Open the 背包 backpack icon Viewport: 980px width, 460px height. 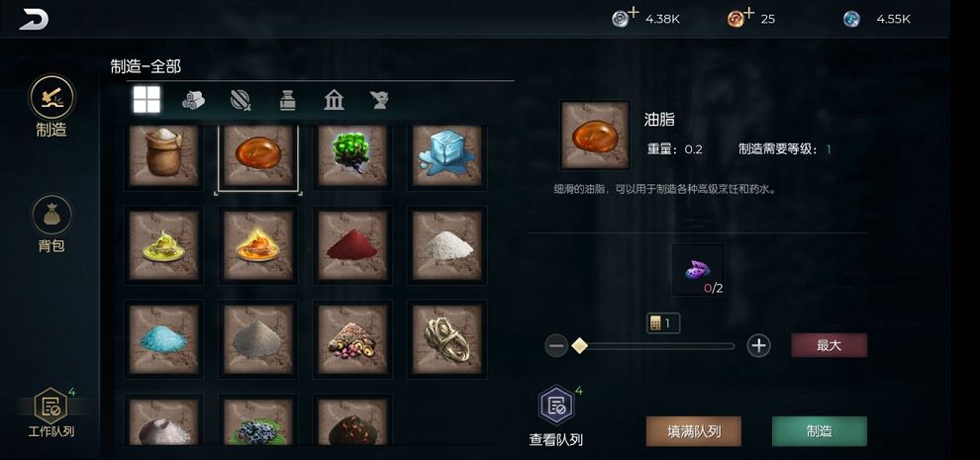(x=51, y=215)
